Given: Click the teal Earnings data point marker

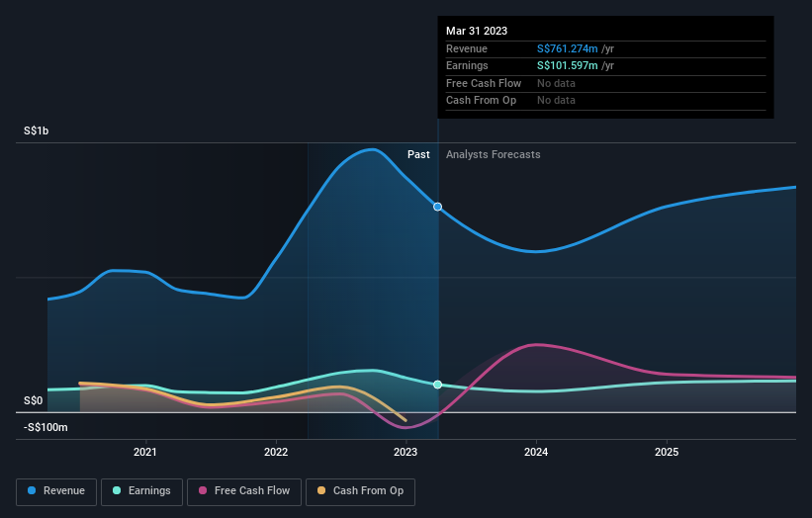Looking at the screenshot, I should point(437,385).
